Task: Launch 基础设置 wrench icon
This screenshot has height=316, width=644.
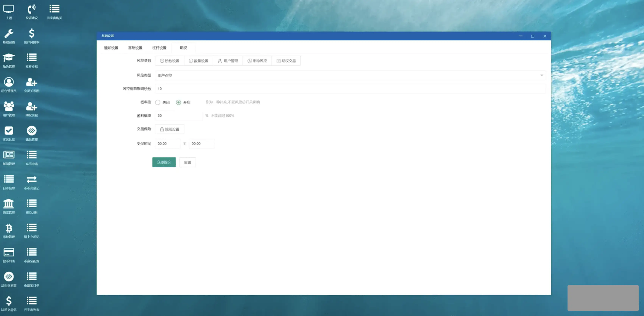Action: click(9, 34)
